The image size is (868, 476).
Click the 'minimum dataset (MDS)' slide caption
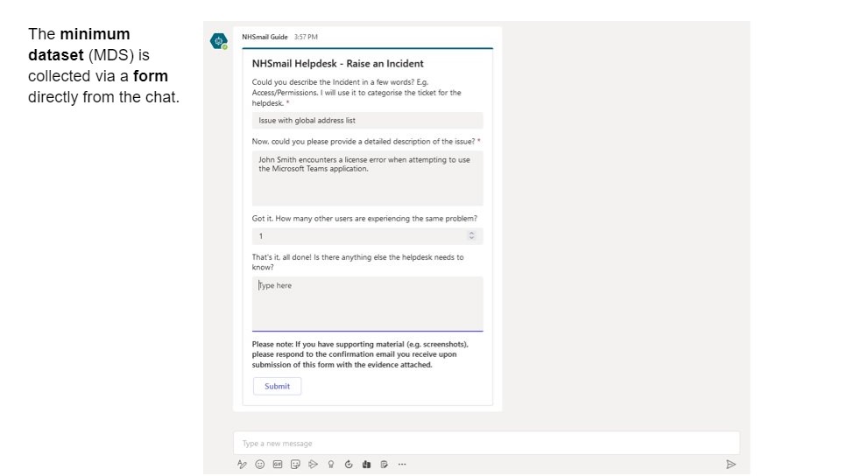click(103, 66)
